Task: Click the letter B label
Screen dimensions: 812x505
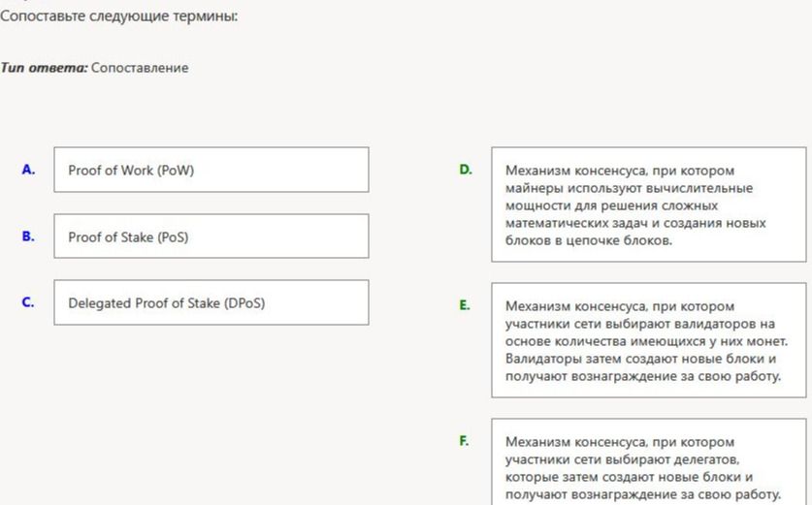Action: [28, 236]
